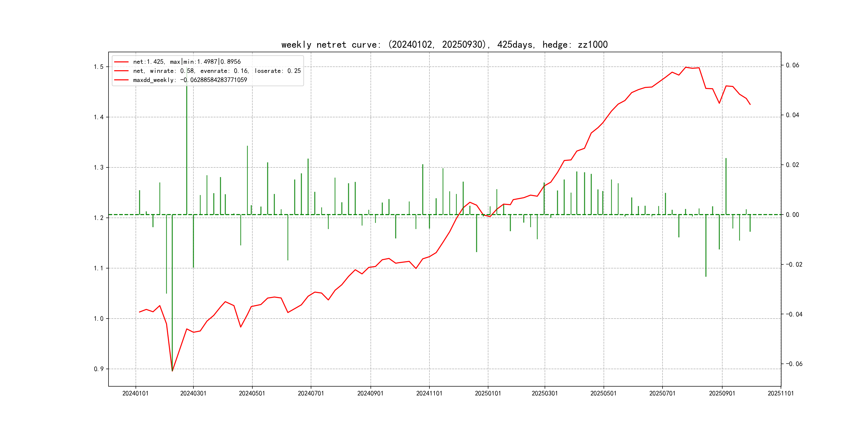The width and height of the screenshot is (868, 434).
Task: Click the winrate legend entry text
Action: coord(217,71)
